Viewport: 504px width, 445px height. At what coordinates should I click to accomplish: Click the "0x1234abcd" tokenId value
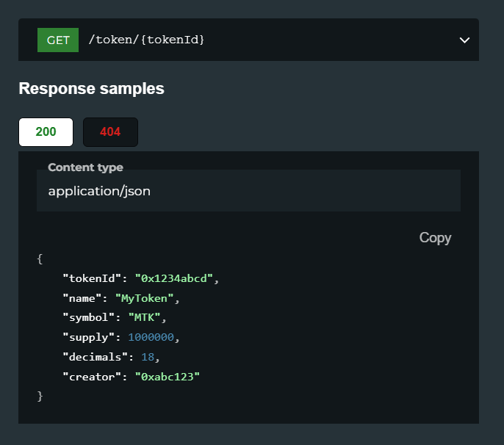tap(174, 278)
